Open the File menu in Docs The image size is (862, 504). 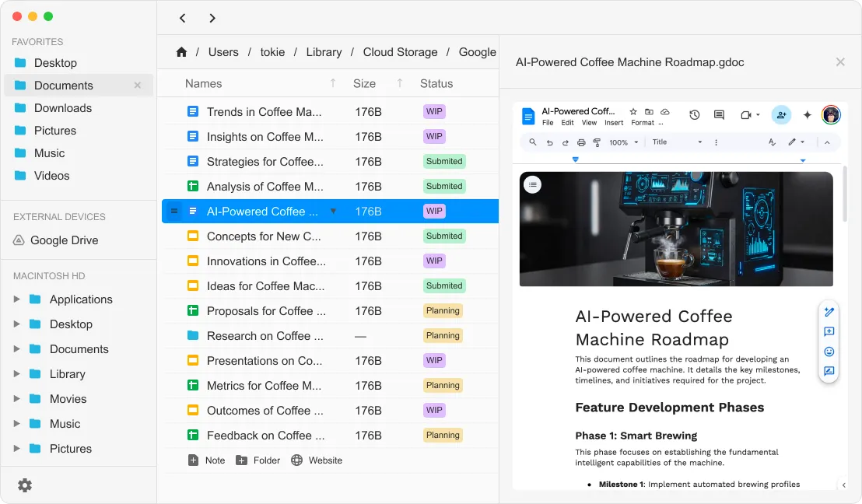(548, 123)
